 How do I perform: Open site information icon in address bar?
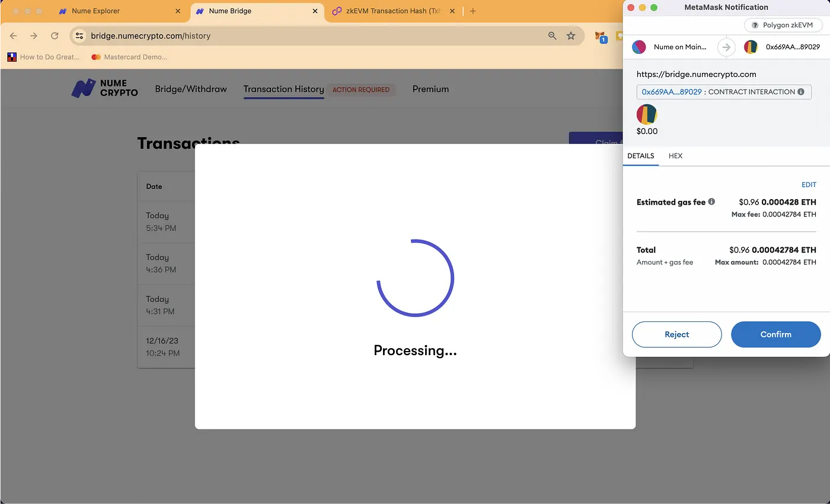coord(79,36)
